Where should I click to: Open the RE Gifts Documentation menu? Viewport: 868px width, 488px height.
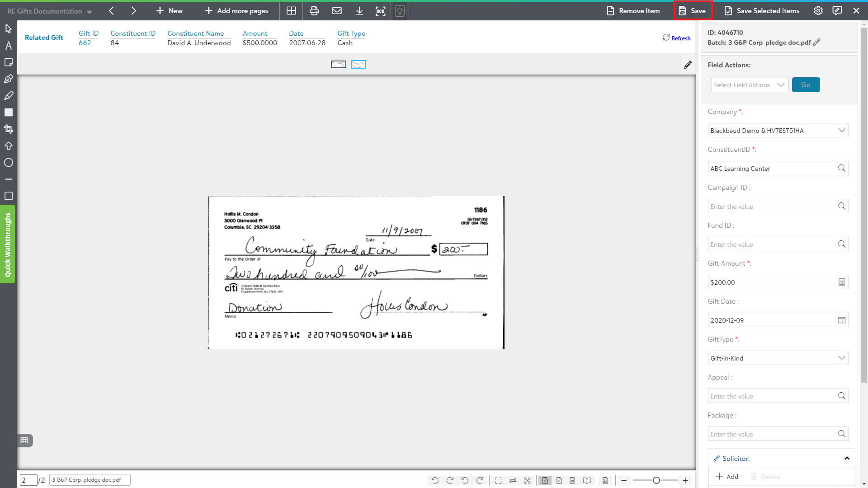50,11
